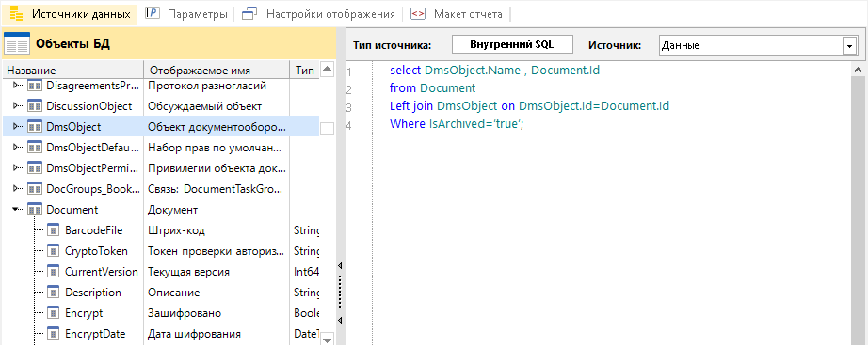
Task: Switch to the Параметры tab
Action: pyautogui.click(x=186, y=14)
